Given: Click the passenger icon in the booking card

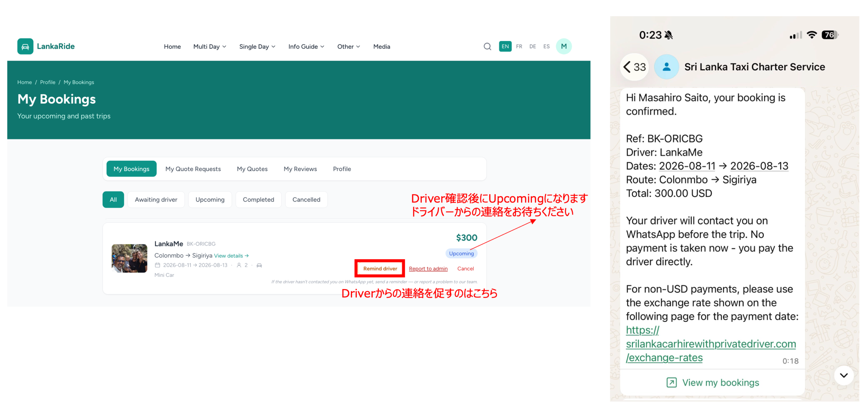Looking at the screenshot, I should pos(239,265).
